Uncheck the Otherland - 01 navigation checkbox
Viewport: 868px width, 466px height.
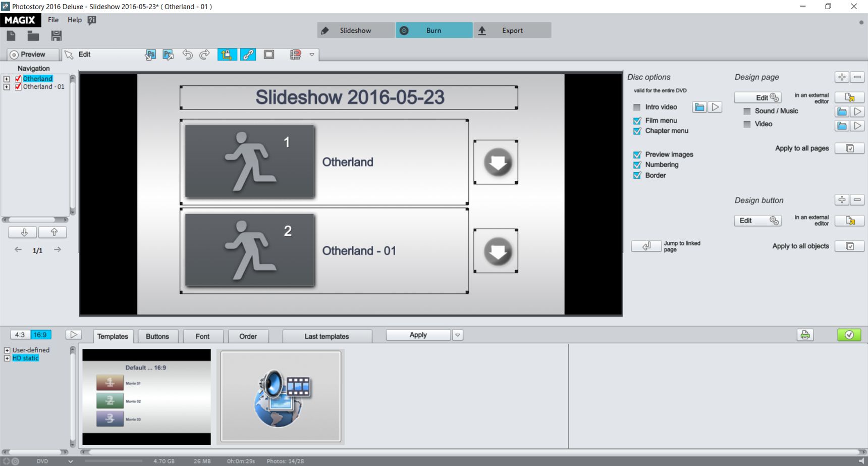(x=18, y=87)
